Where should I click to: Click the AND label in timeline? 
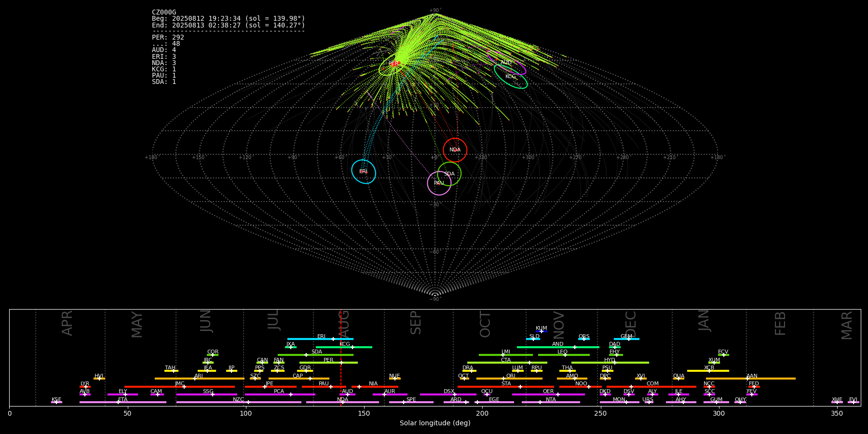558,344
